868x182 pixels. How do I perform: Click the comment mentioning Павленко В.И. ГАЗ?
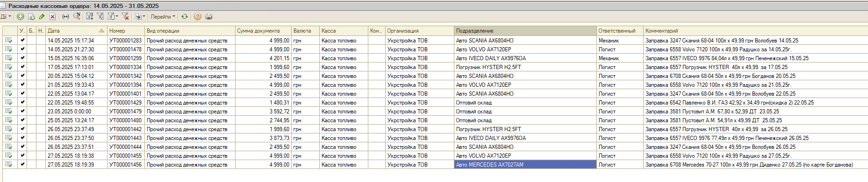tap(755, 102)
